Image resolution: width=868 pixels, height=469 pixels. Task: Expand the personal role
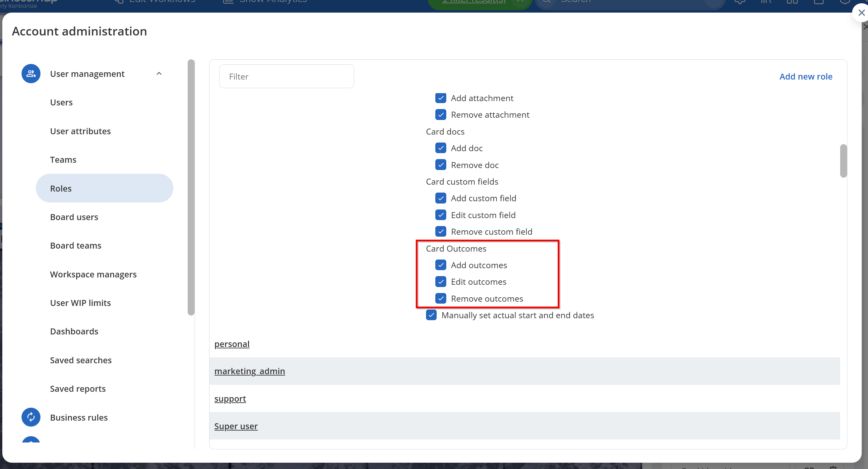[232, 344]
